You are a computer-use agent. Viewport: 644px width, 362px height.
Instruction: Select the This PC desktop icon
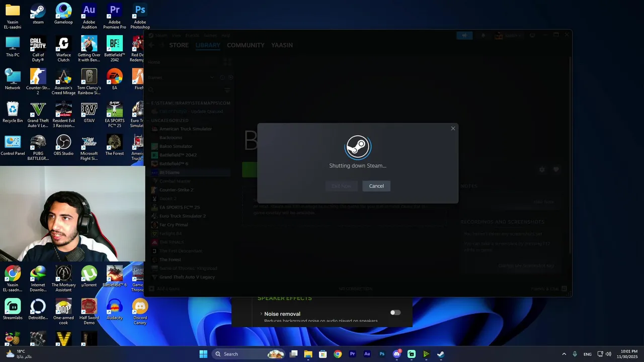(x=13, y=47)
